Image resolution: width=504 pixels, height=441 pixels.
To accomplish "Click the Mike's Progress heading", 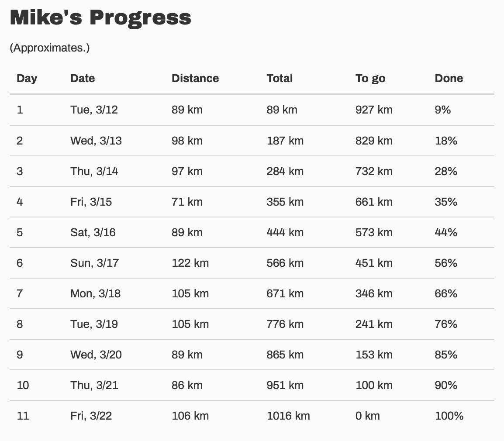I will (x=100, y=18).
